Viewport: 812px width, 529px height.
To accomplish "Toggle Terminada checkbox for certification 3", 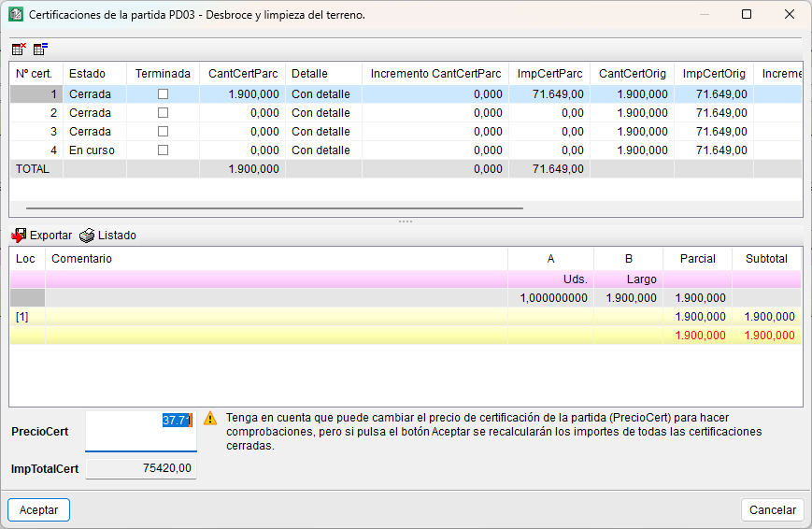I will click(164, 131).
